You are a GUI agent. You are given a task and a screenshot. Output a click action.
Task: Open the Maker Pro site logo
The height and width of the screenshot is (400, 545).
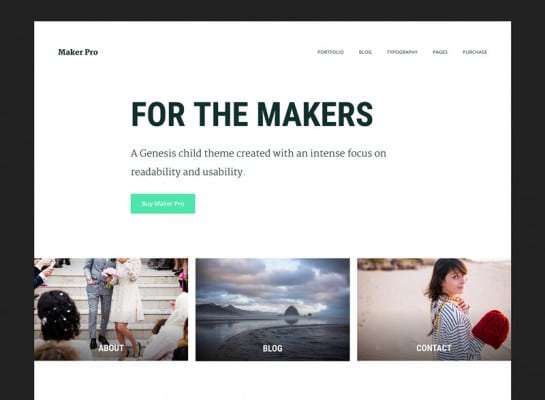coord(78,52)
